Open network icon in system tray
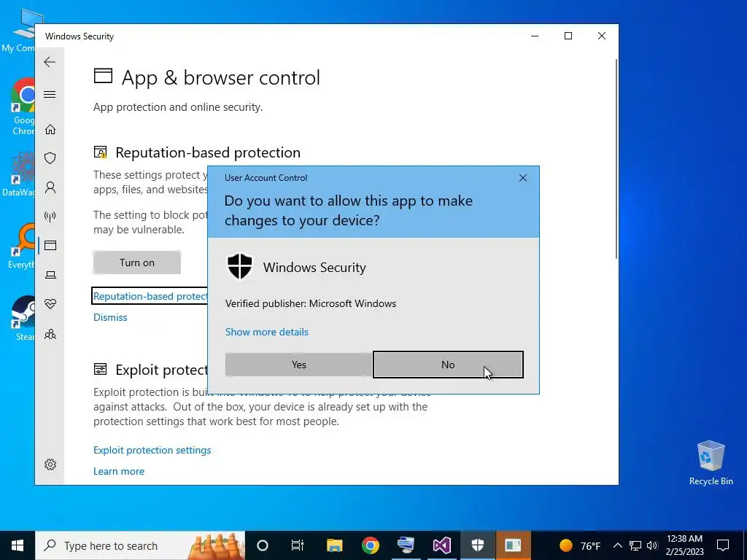Screen dimensions: 747x560 click(635, 545)
